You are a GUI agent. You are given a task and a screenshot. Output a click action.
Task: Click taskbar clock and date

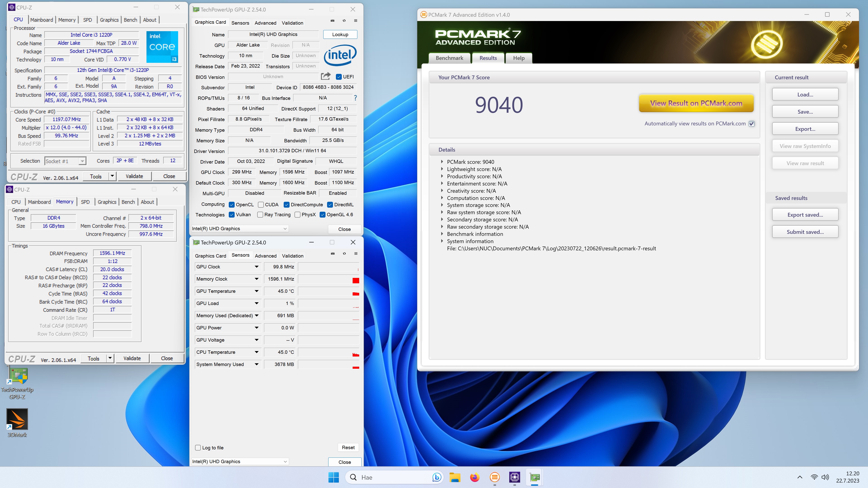click(x=848, y=477)
